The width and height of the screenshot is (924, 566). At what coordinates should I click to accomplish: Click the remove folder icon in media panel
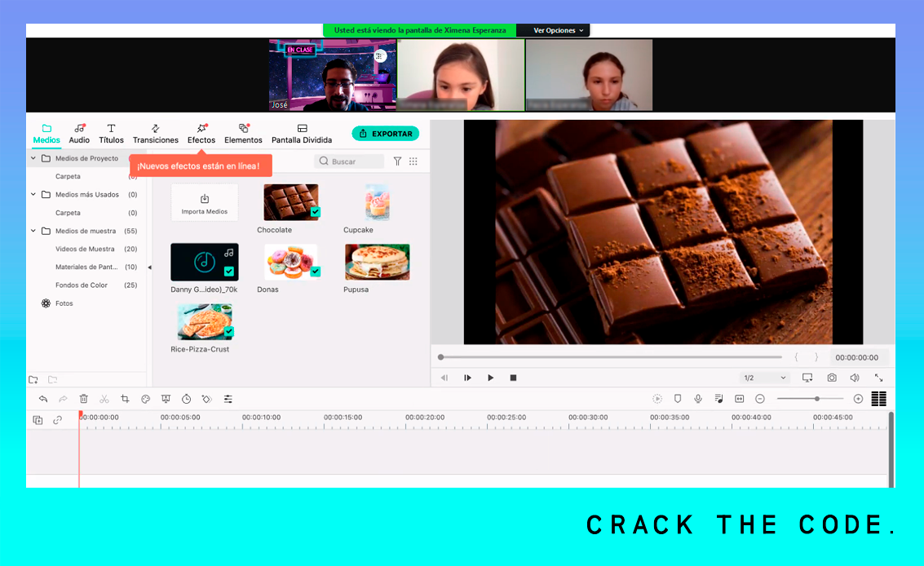click(52, 380)
